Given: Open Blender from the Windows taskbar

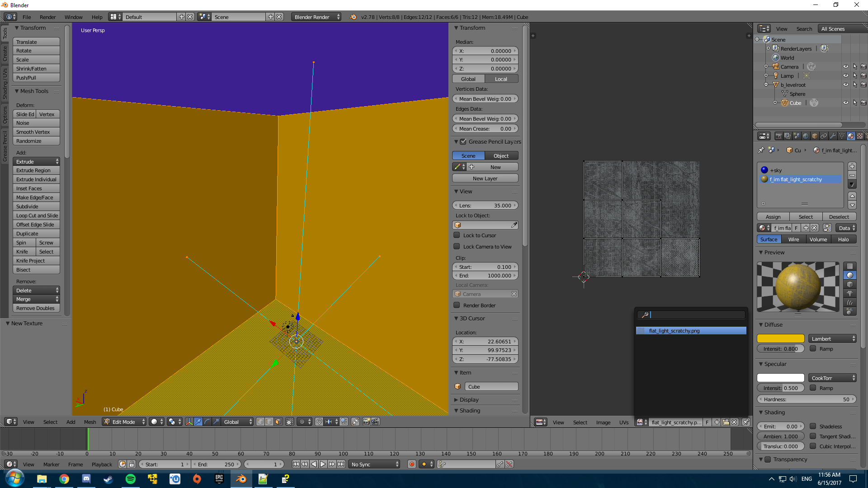Looking at the screenshot, I should point(241,479).
